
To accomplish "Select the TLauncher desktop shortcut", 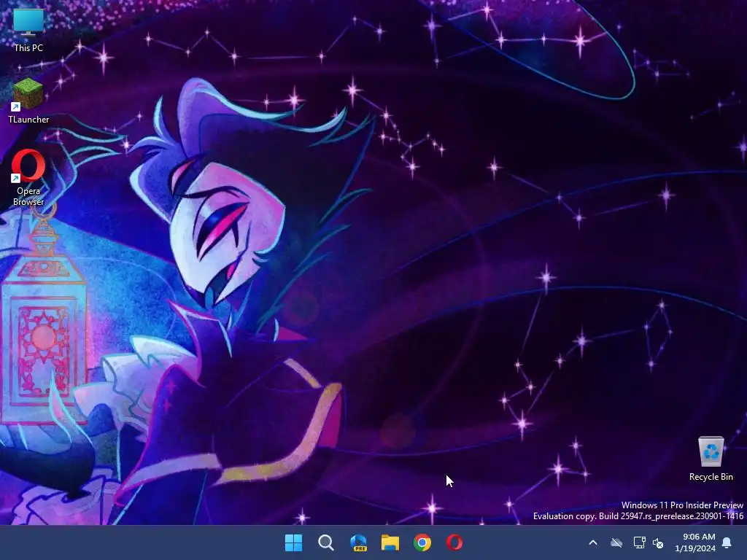I will [28, 101].
